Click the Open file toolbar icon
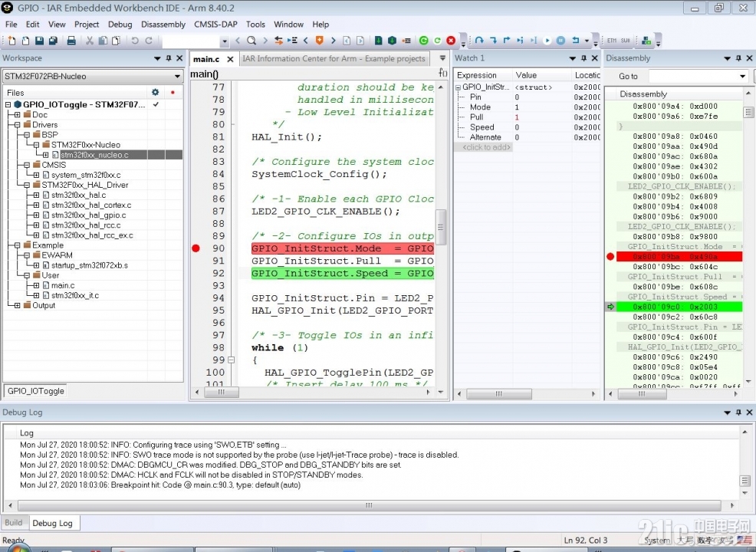The image size is (756, 552). (x=25, y=41)
